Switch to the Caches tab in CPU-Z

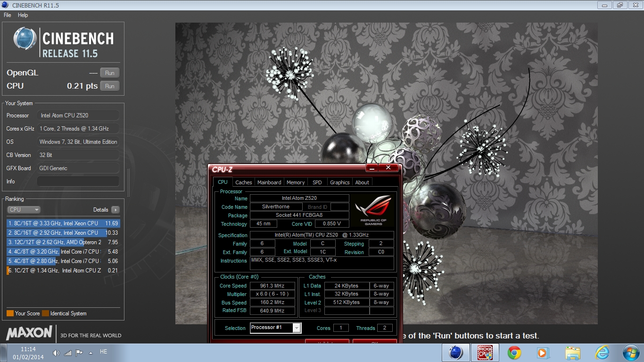(244, 182)
